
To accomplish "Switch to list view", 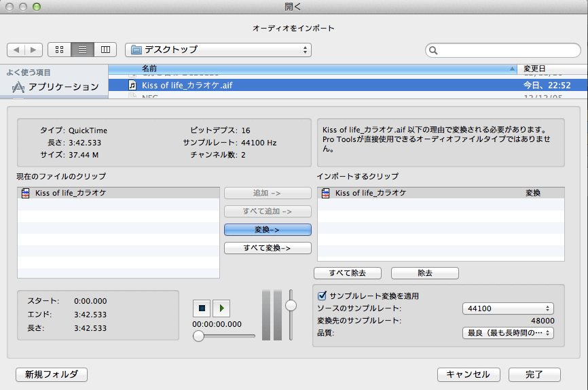I will tap(83, 50).
